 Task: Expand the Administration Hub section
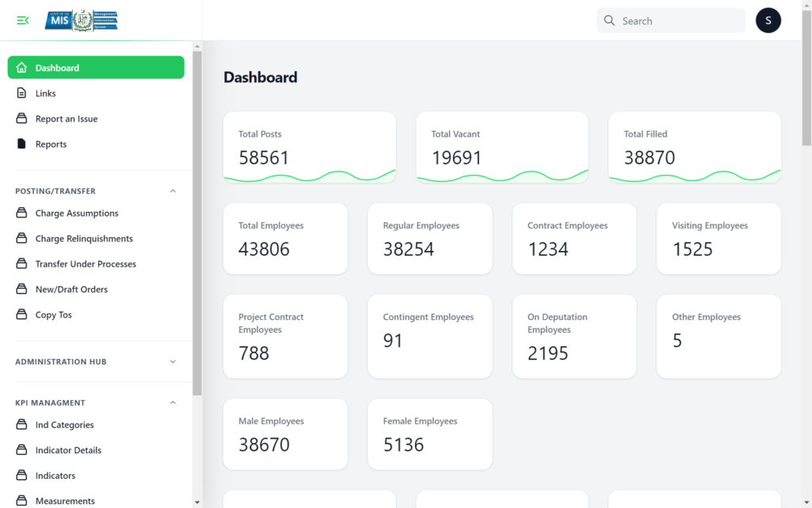coord(173,362)
